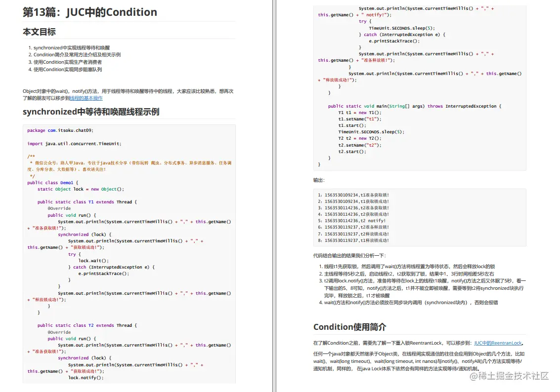Open the 线程的基本操作 link

(86, 98)
